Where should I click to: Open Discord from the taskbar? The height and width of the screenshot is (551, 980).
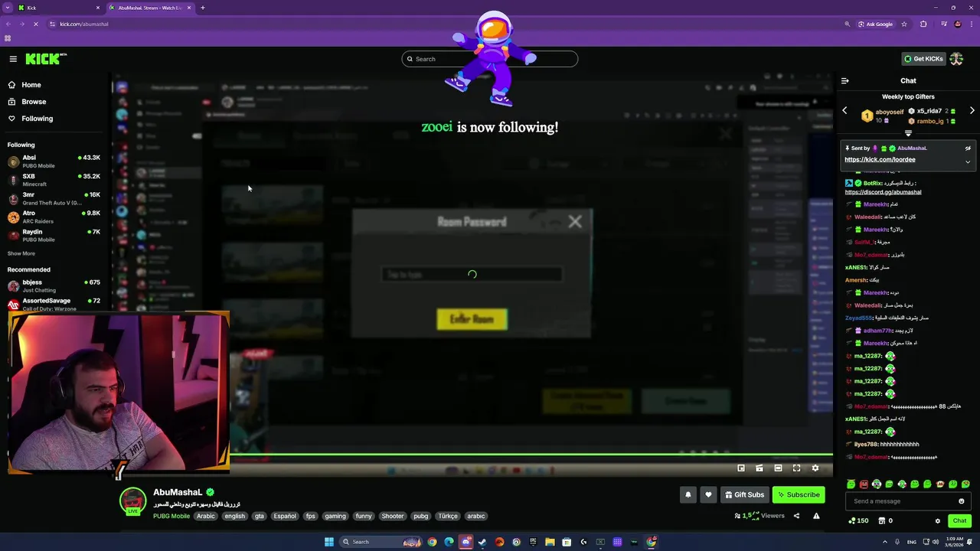tap(465, 542)
